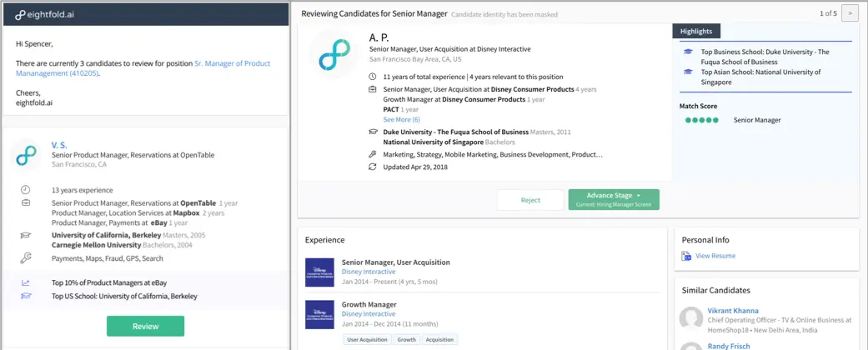868x350 pixels.
Task: Open the Advance Stage dropdown
Action: click(614, 199)
